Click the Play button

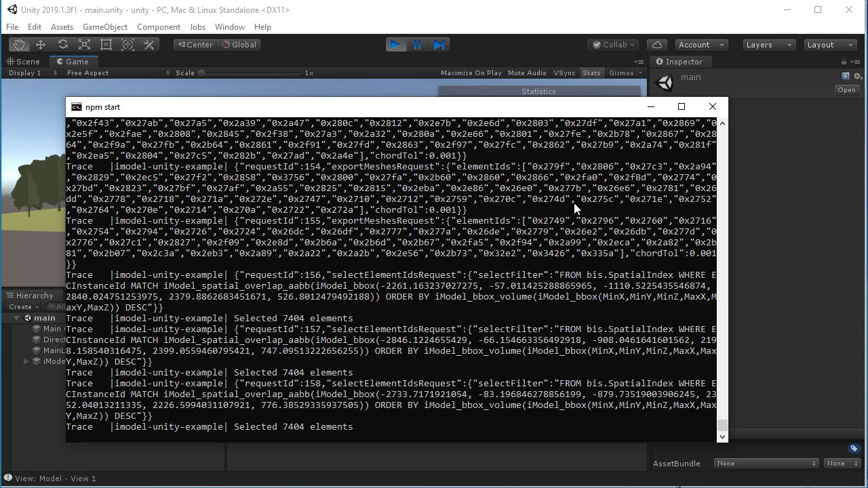(395, 45)
